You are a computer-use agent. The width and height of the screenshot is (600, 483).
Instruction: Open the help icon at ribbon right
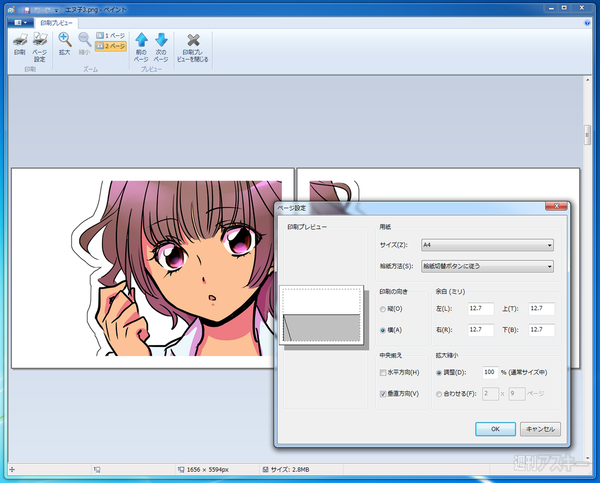587,23
